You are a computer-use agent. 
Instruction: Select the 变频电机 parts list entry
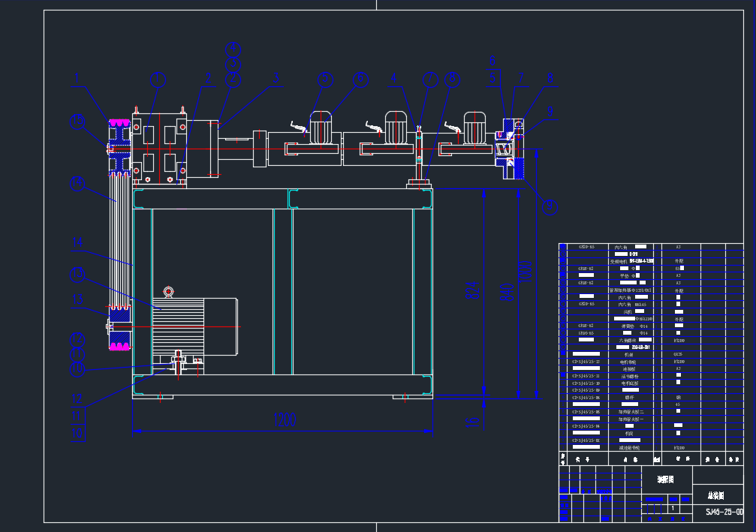click(x=620, y=261)
